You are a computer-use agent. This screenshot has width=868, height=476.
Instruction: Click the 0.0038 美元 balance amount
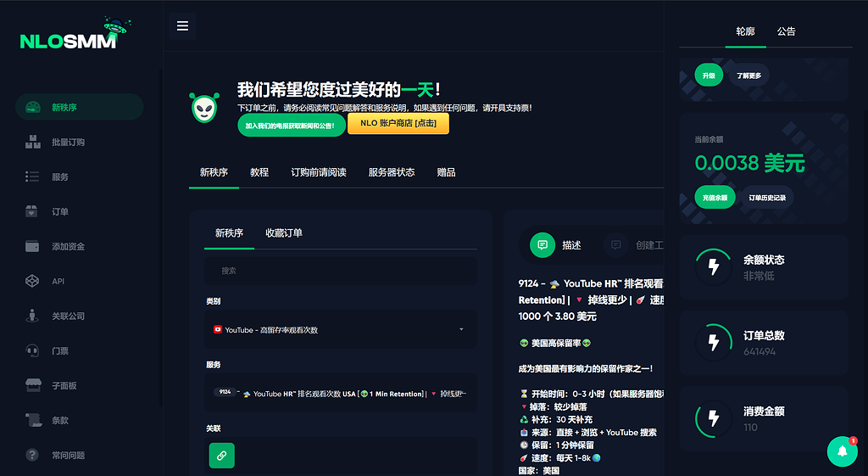click(x=749, y=163)
